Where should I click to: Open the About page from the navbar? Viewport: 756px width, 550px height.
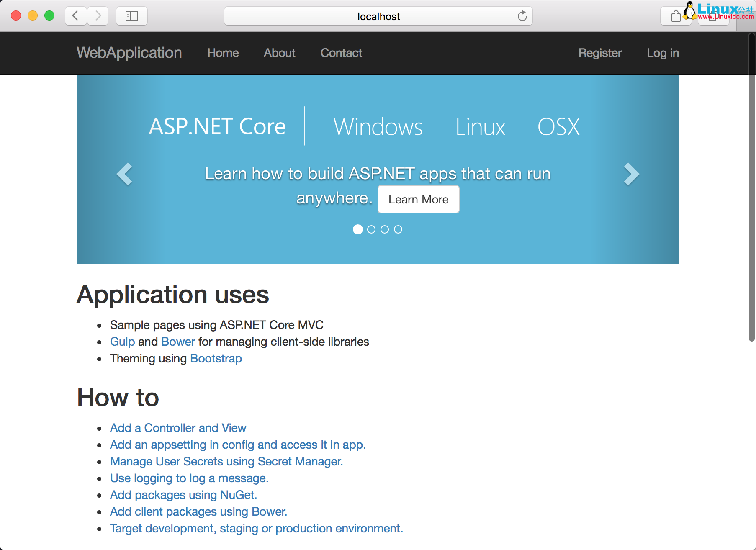pos(279,53)
